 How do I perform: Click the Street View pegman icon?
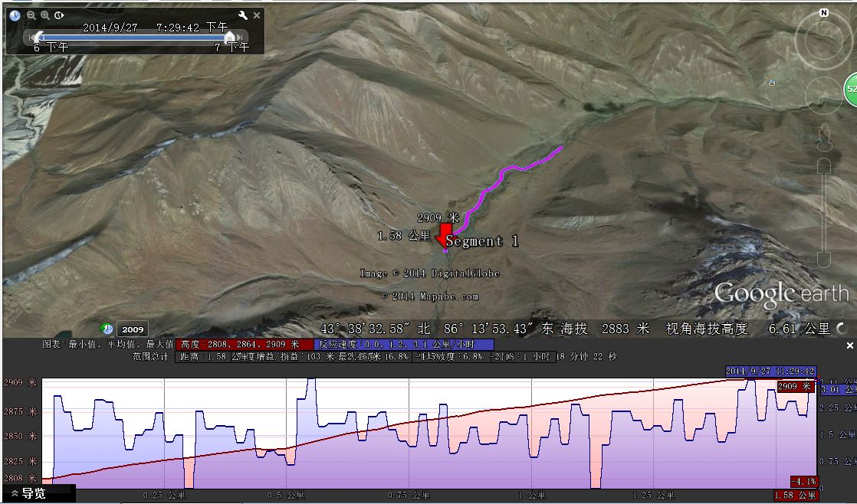pos(824,137)
